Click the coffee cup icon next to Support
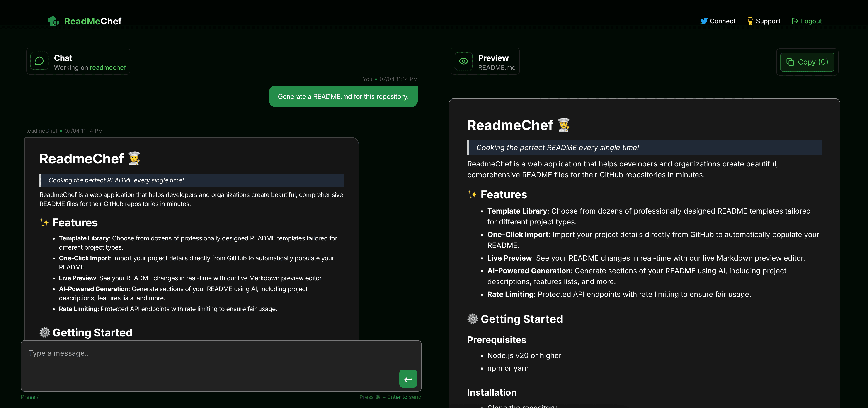The height and width of the screenshot is (408, 868). coord(750,21)
